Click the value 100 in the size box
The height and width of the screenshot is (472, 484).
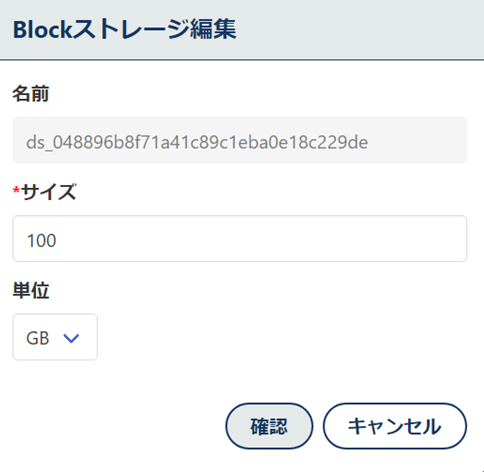click(41, 240)
